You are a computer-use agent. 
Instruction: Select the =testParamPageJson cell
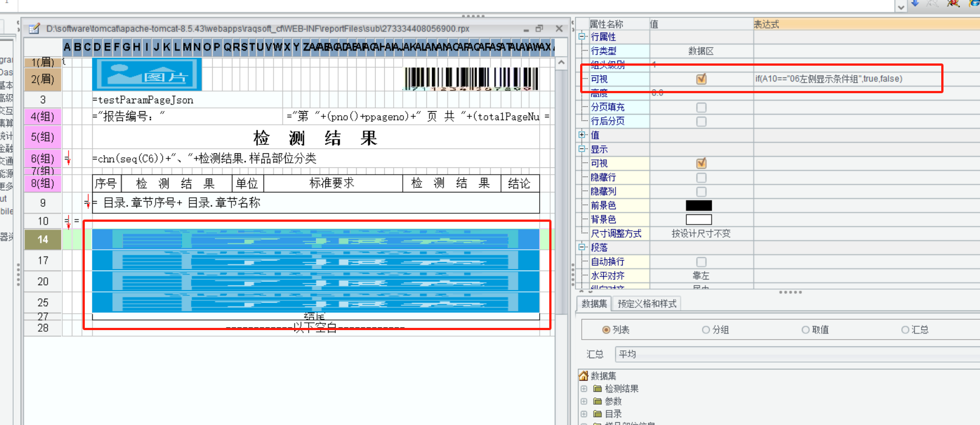187,100
